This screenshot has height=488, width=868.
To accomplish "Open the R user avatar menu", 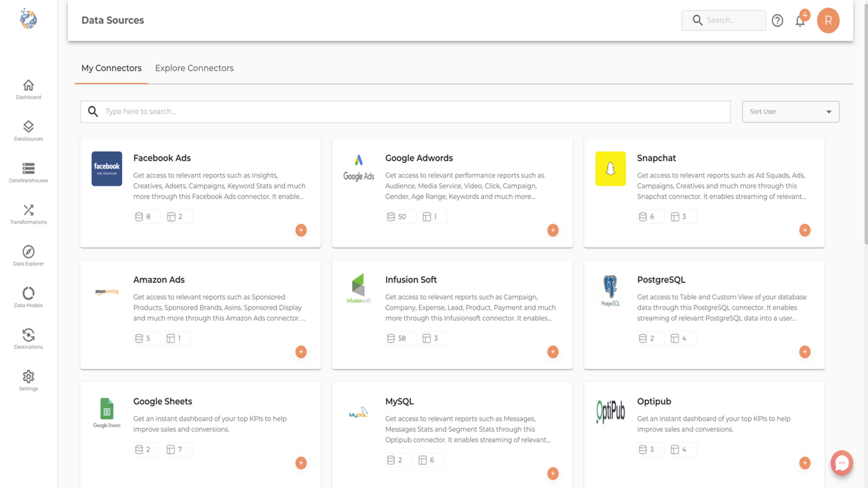I will [x=828, y=20].
